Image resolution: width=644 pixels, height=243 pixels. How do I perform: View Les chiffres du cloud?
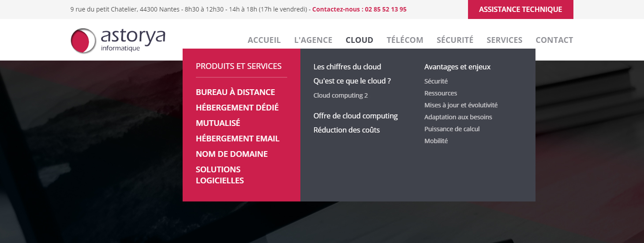(x=347, y=67)
